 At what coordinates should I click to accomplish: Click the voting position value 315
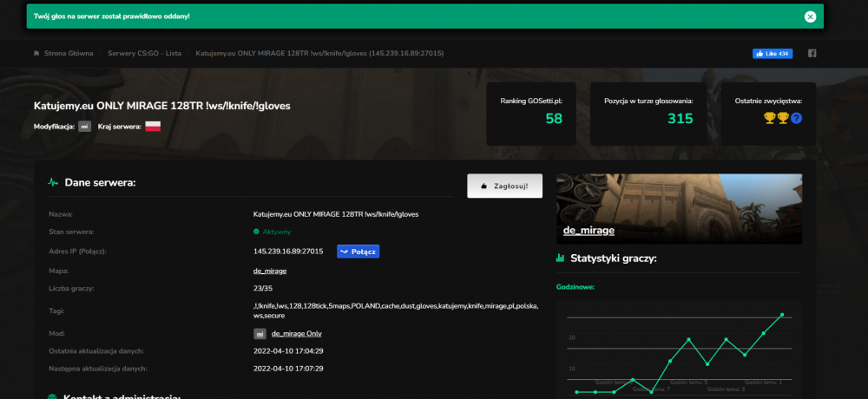(x=680, y=119)
